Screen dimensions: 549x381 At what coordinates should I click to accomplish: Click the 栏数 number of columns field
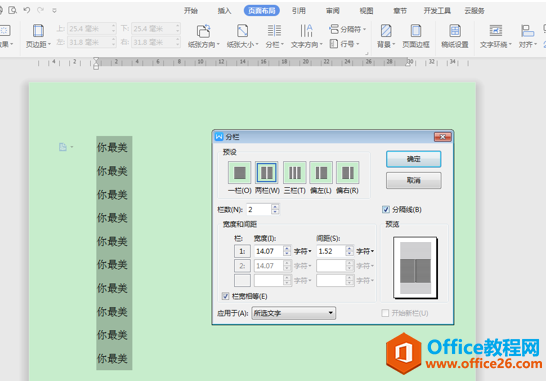coord(259,209)
